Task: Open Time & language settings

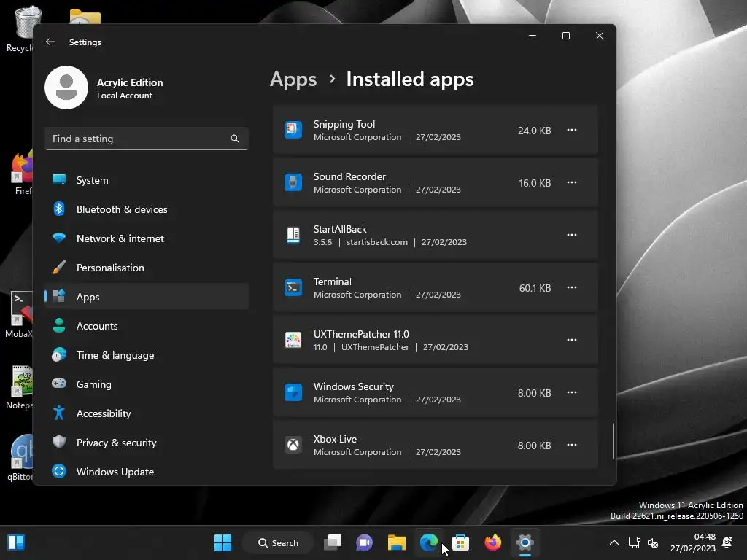Action: coord(147,355)
